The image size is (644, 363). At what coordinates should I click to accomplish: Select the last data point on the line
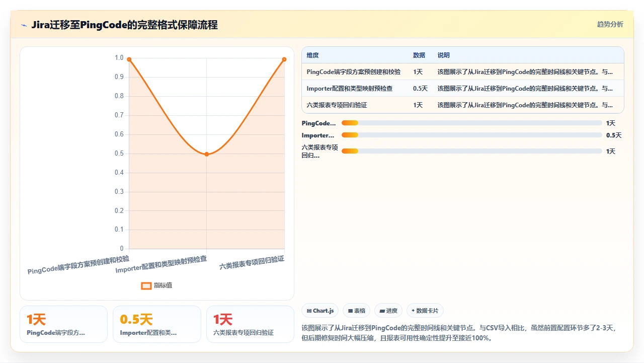(x=284, y=59)
